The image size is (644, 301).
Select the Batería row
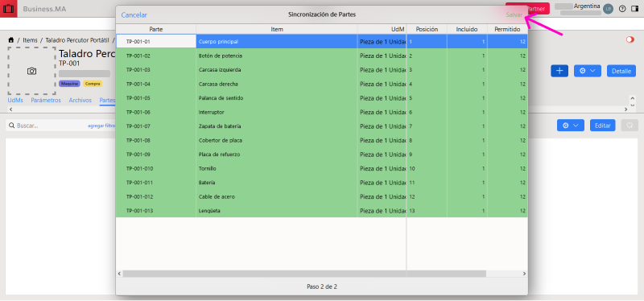(322, 183)
